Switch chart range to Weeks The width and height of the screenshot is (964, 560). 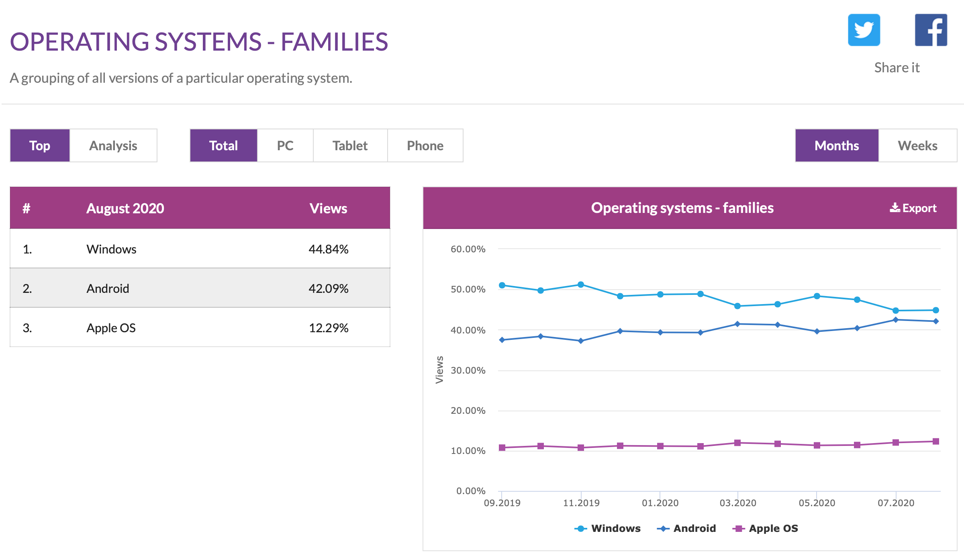917,145
